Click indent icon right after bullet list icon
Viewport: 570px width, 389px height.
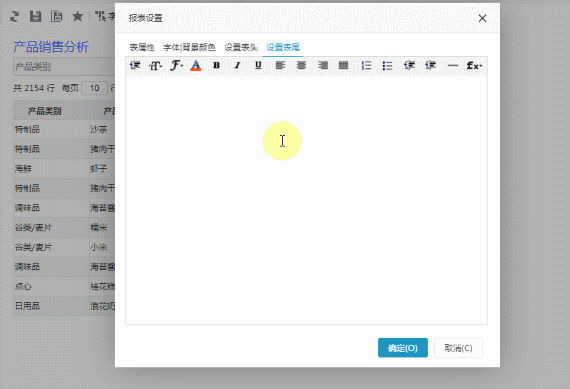409,65
